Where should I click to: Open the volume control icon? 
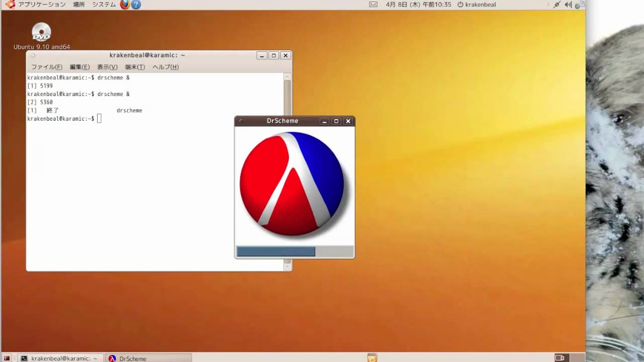(x=569, y=5)
